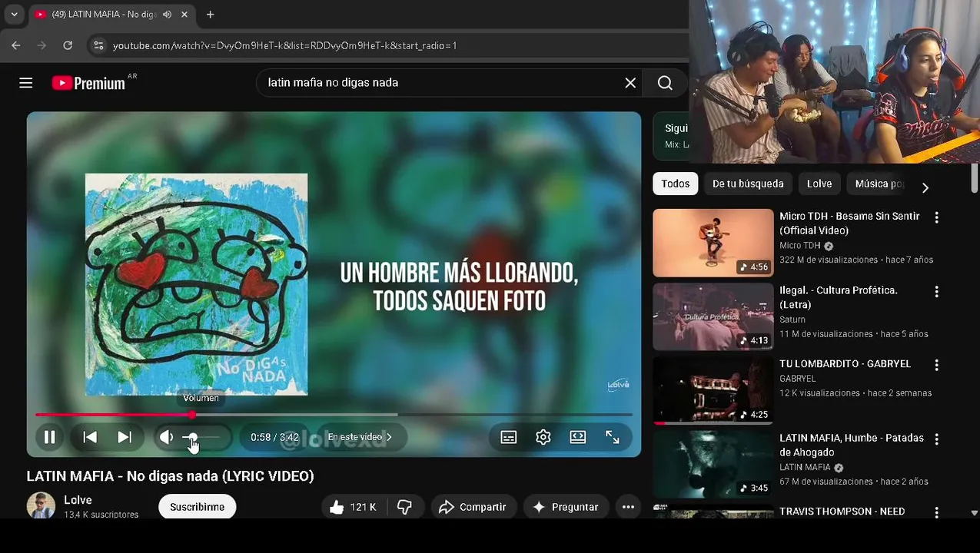Mute the video using speaker icon

coord(167,437)
